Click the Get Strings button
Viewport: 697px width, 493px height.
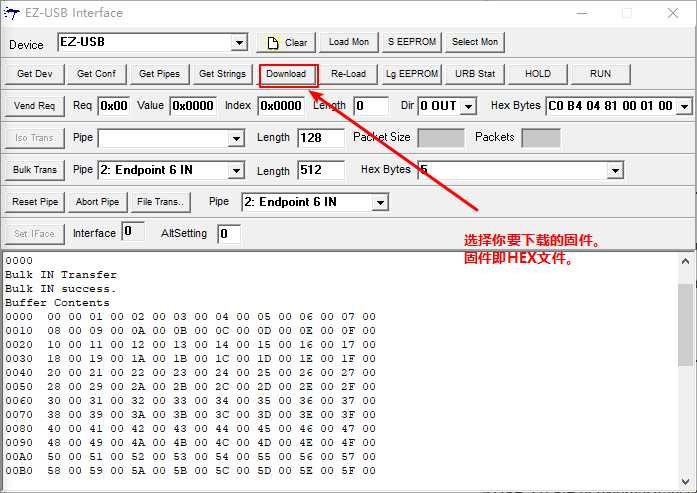tap(222, 74)
